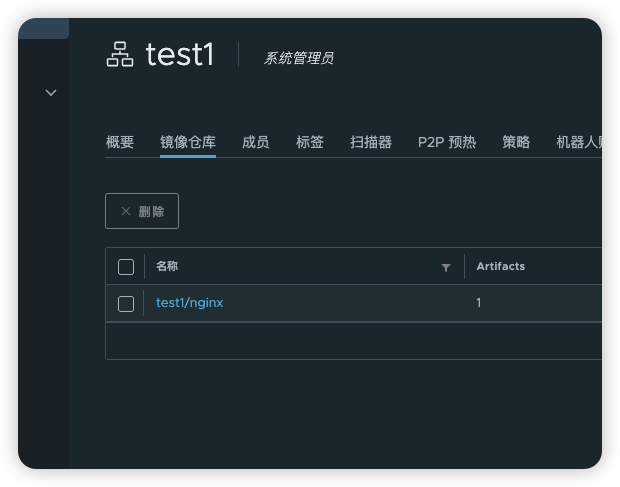The image size is (620, 487).
Task: Click the Artifacts column header
Action: (x=500, y=266)
